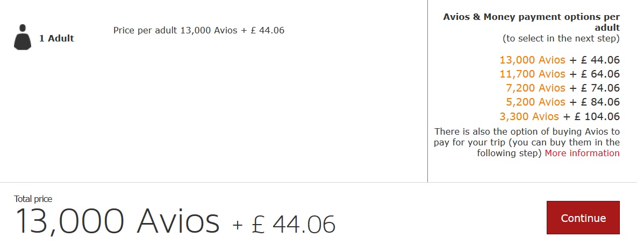Open the "More information" link
644x251 pixels.
[x=582, y=153]
